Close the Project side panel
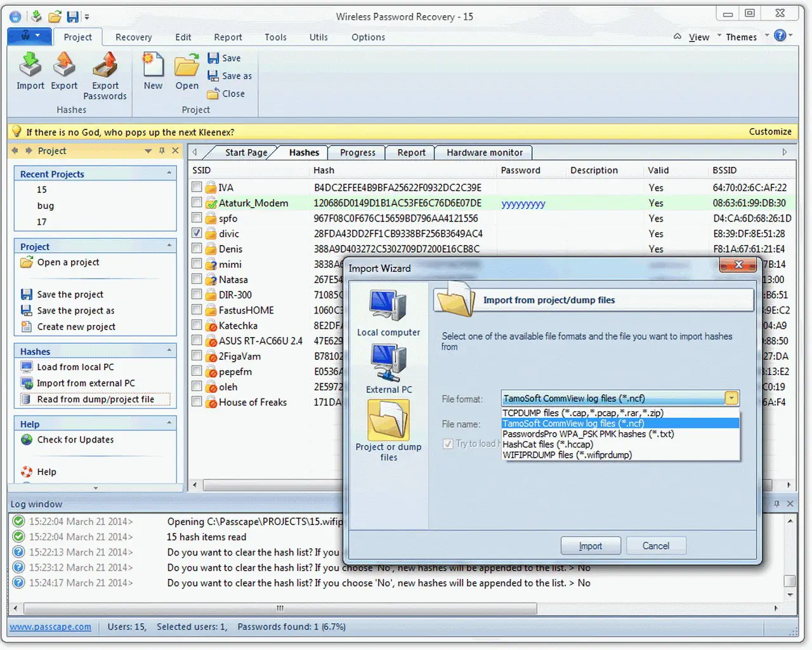The height and width of the screenshot is (650, 812). tap(176, 151)
